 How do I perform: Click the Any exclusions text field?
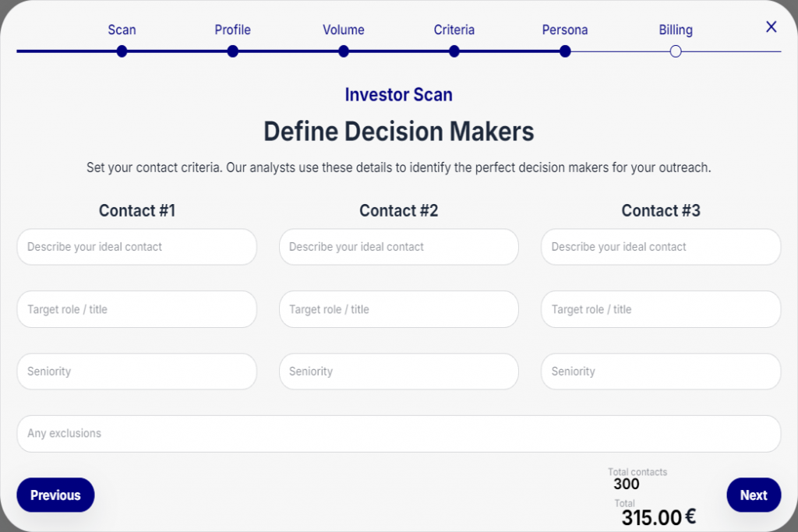398,434
